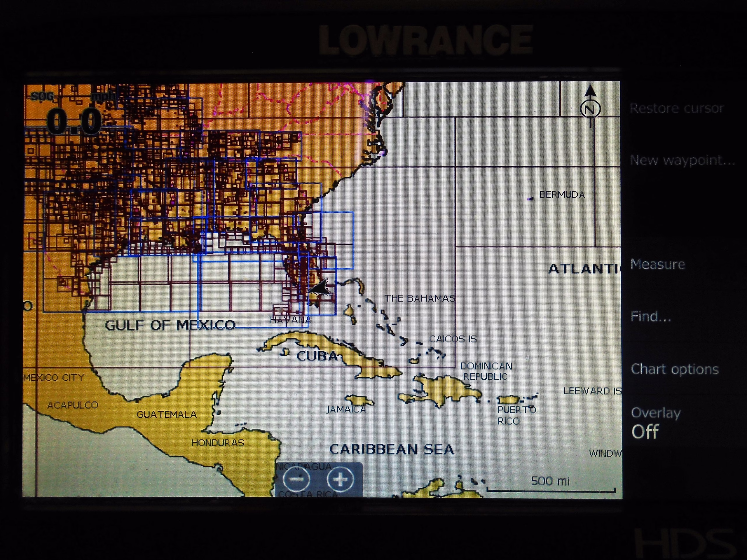Tap the zoom out minus button

pyautogui.click(x=296, y=479)
